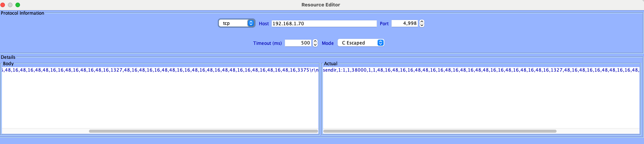
Task: Increase the Port value with up arrow
Action: [x=422, y=21]
